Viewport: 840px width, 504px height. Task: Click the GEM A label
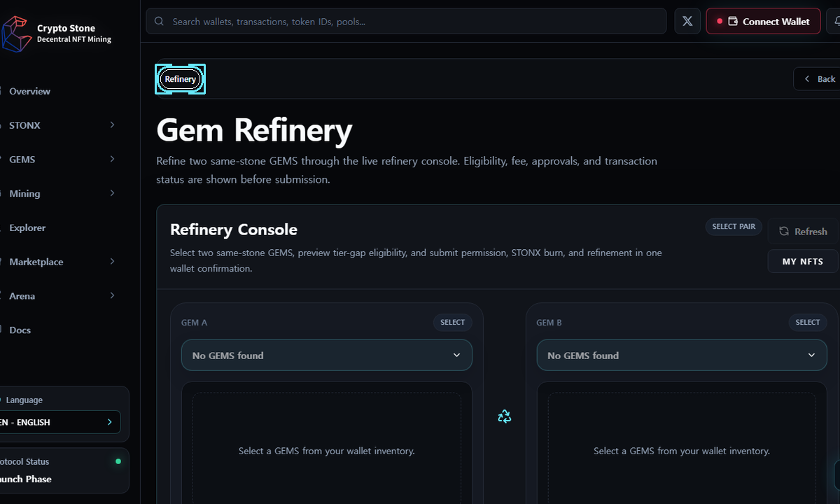(x=194, y=323)
